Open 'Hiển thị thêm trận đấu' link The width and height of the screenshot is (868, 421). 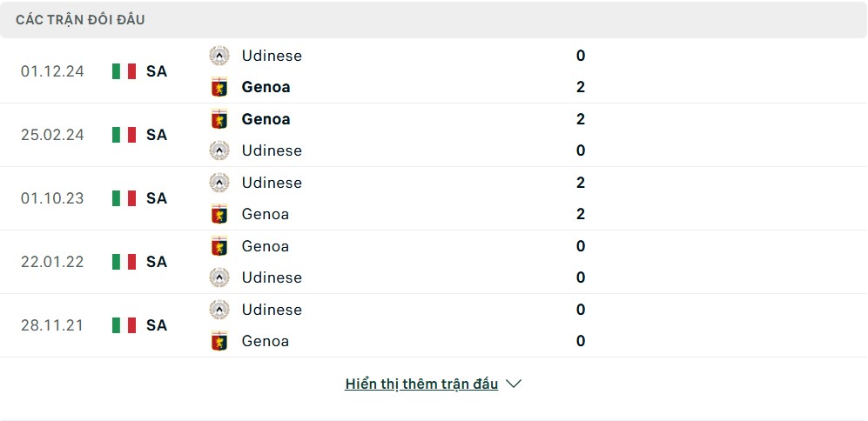(x=421, y=384)
